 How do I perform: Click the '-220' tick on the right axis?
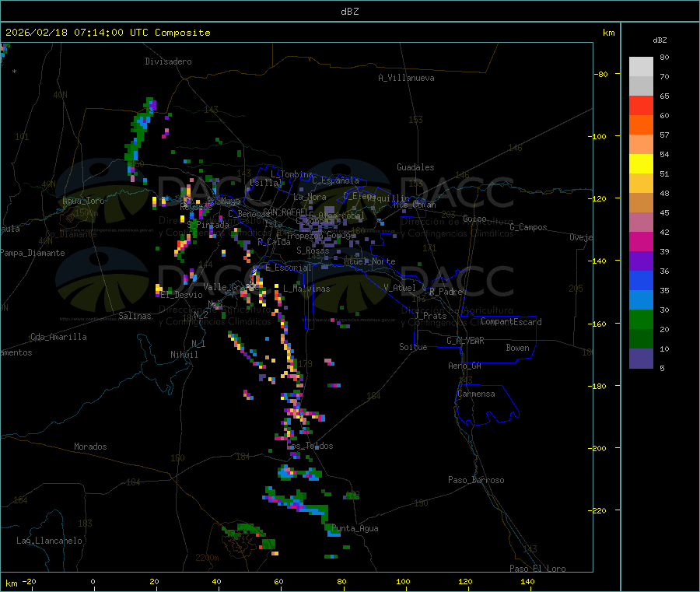(599, 510)
